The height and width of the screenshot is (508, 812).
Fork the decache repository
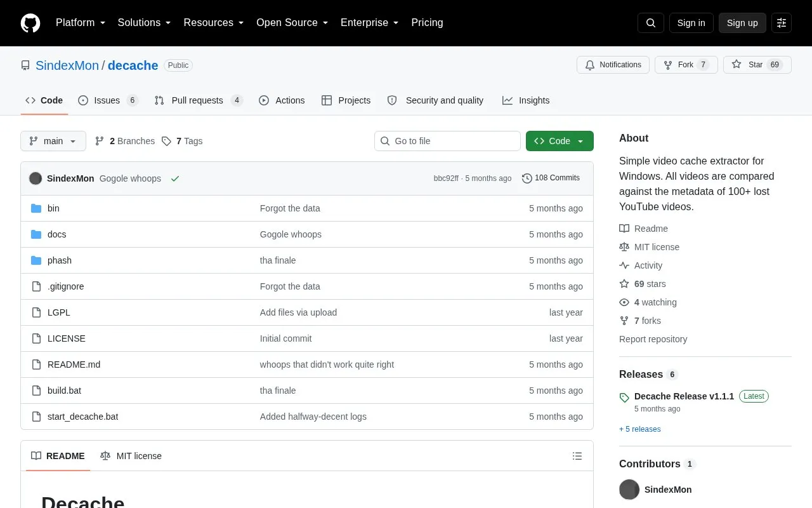pyautogui.click(x=686, y=65)
